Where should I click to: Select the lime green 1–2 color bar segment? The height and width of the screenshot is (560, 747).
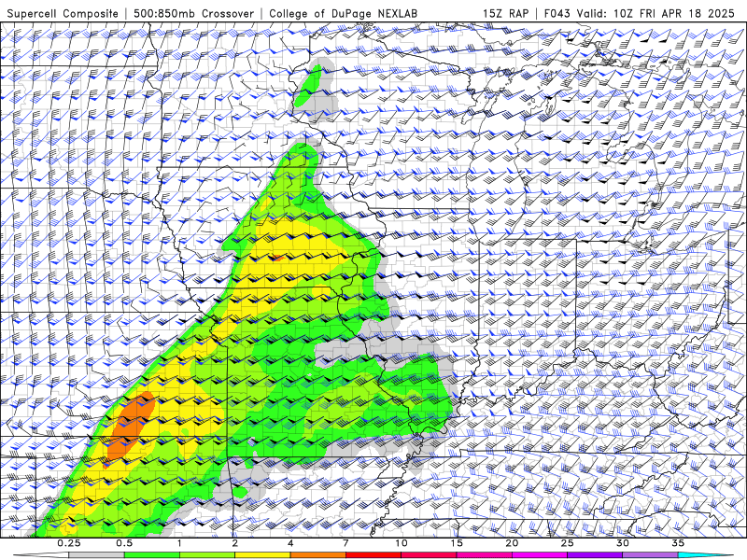click(207, 555)
